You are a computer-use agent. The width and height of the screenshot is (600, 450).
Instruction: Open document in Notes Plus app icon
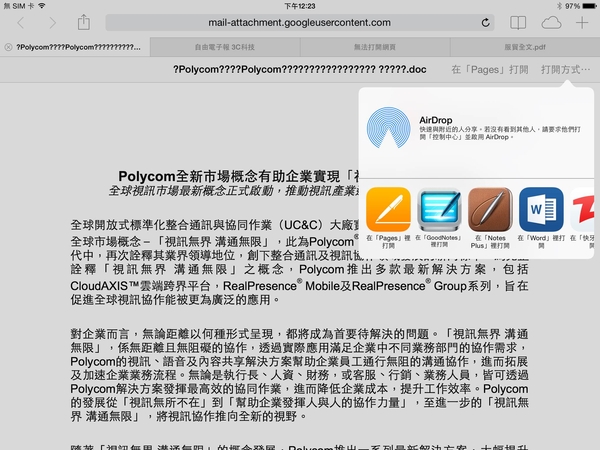[x=490, y=209]
